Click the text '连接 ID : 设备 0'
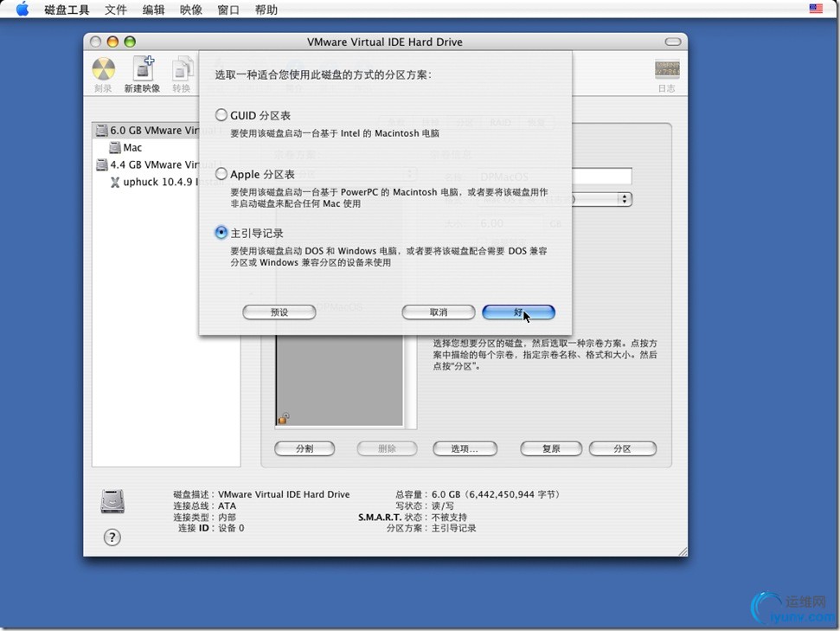Screen dimensions: 840x631 coord(211,528)
